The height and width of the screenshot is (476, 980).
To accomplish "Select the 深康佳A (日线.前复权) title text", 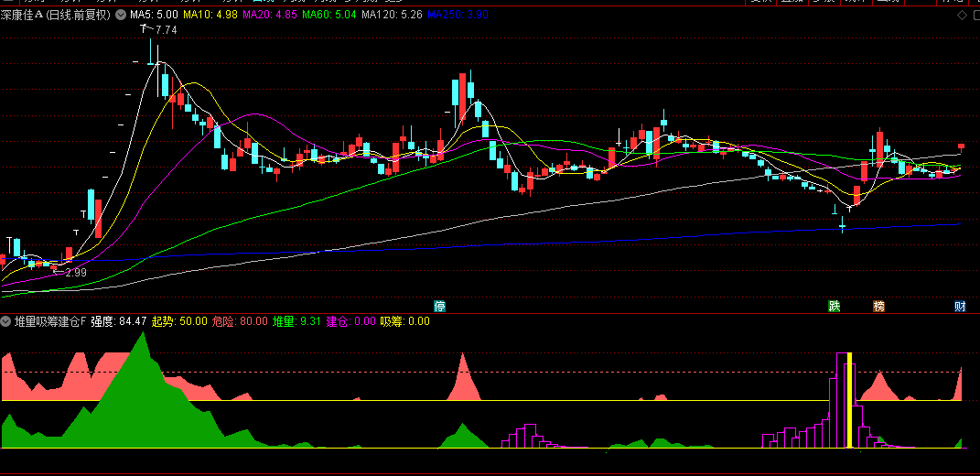I will point(56,15).
